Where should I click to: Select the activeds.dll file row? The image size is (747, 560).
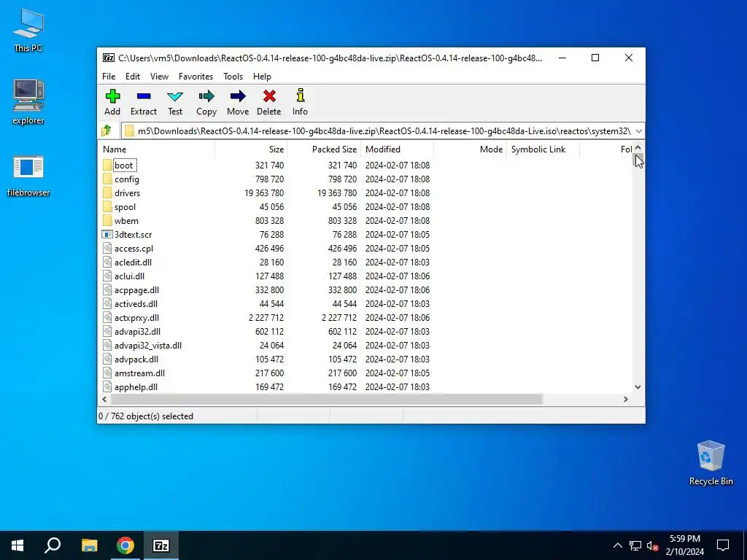coord(266,304)
